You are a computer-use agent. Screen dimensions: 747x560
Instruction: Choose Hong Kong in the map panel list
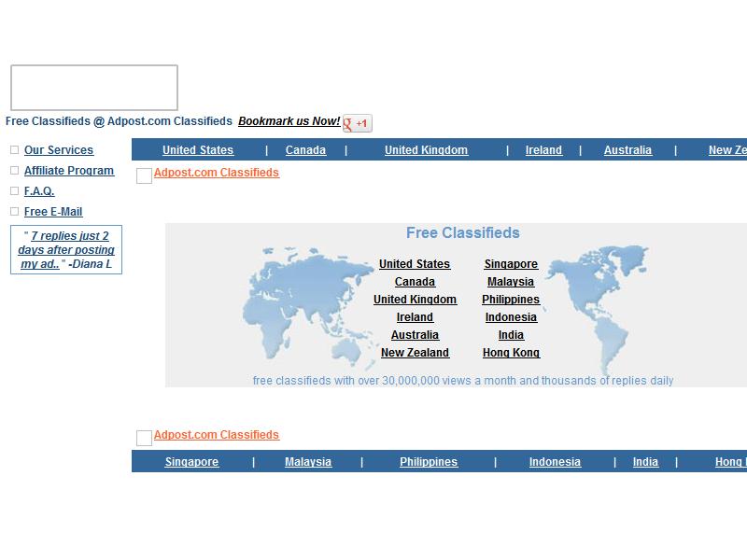click(511, 353)
